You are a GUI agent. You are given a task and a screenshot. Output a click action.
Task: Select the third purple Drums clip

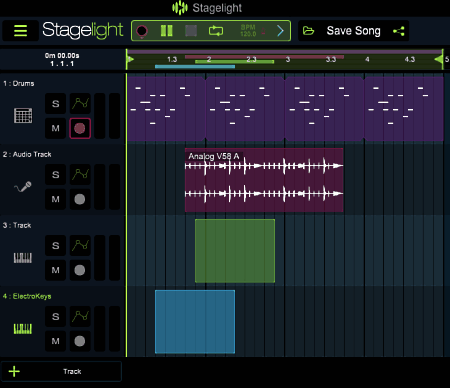pyautogui.click(x=324, y=109)
